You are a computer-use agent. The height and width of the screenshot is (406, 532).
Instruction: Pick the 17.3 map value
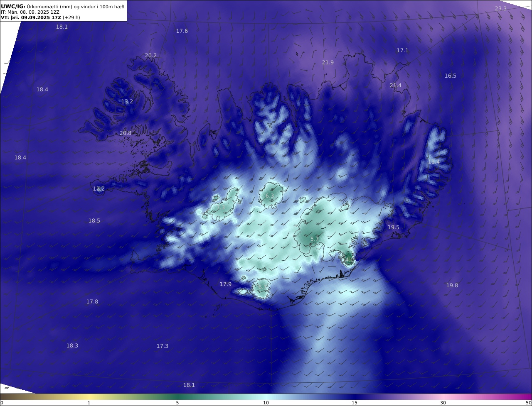point(163,346)
